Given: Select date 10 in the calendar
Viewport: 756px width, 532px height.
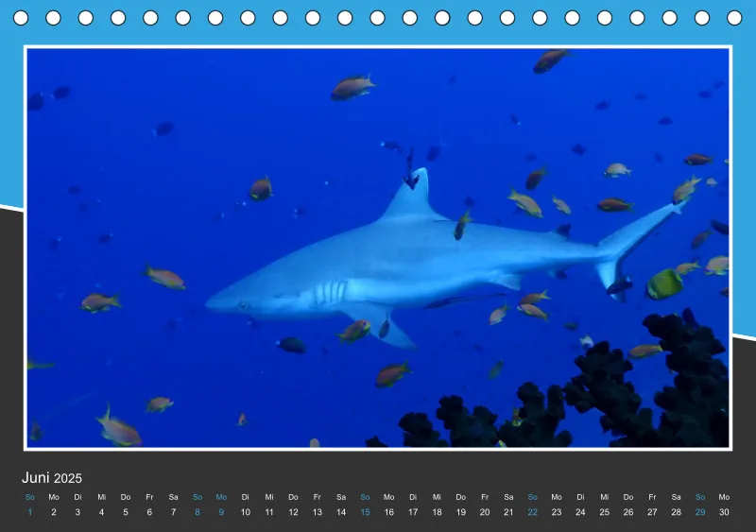Looking at the screenshot, I should tap(246, 512).
